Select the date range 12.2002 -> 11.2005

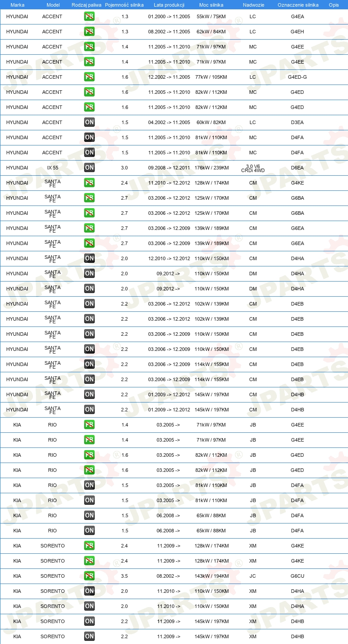click(169, 77)
